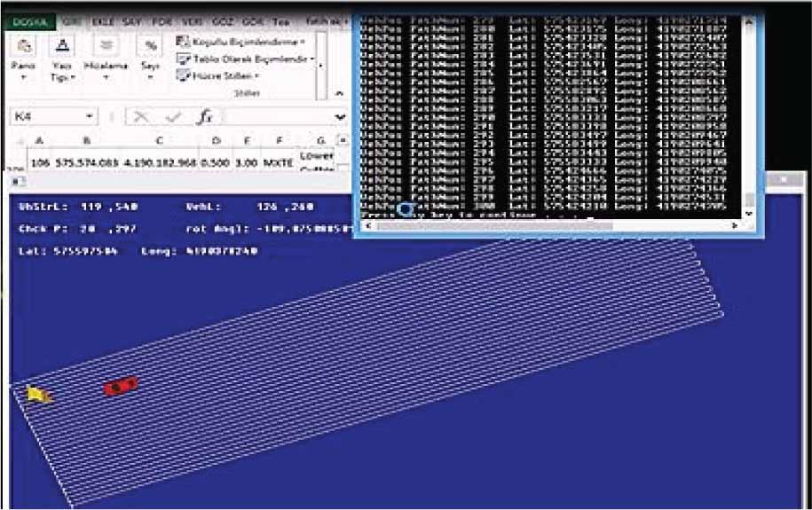Click the cancel X icon in formula bar
The image size is (812, 510).
tap(142, 117)
